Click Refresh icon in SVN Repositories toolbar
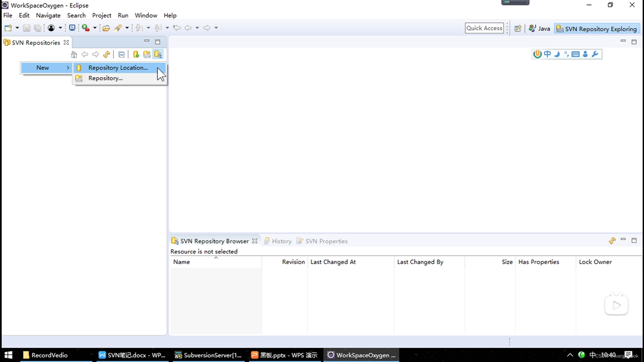The image size is (644, 362). 107,54
